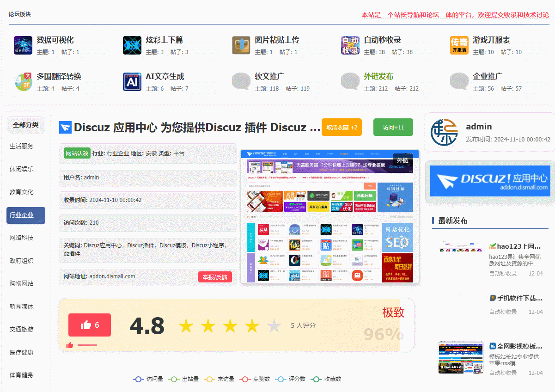This screenshot has width=555, height=392.
Task: Select 交通旅游 category
Action: (22, 330)
